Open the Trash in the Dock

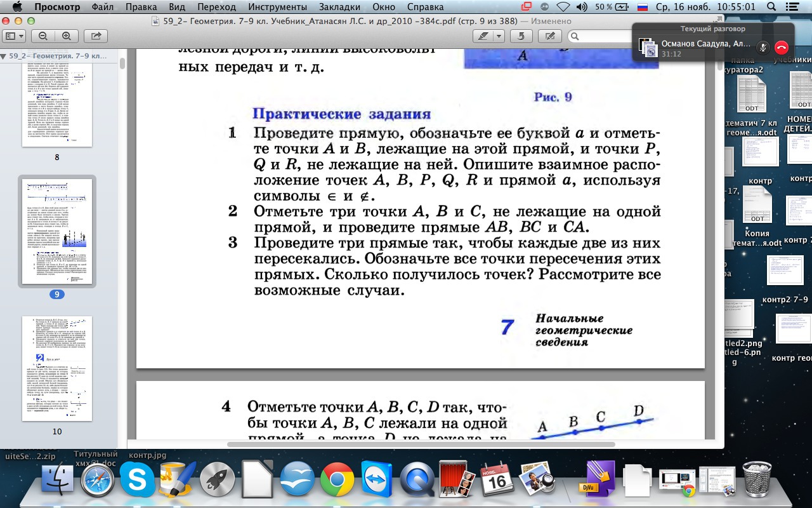coord(757,480)
